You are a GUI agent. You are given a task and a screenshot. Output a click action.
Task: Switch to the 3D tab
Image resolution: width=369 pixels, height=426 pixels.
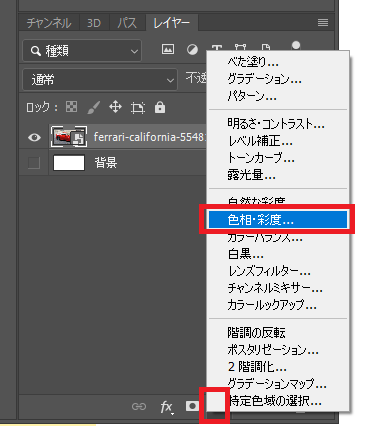coord(94,23)
